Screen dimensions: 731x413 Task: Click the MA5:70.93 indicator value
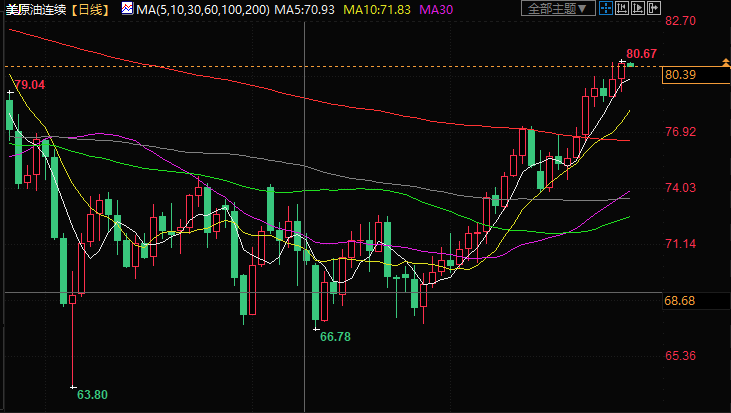[308, 9]
